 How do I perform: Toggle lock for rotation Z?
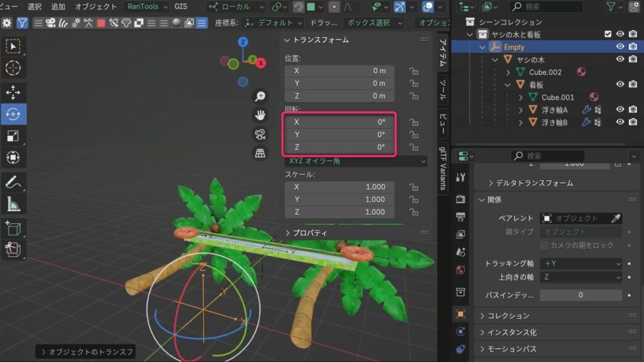[414, 147]
